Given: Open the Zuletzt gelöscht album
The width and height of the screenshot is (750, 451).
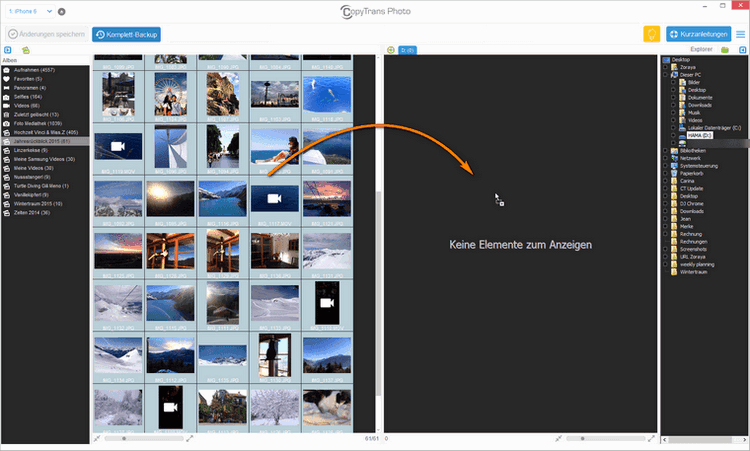Looking at the screenshot, I should [45, 115].
